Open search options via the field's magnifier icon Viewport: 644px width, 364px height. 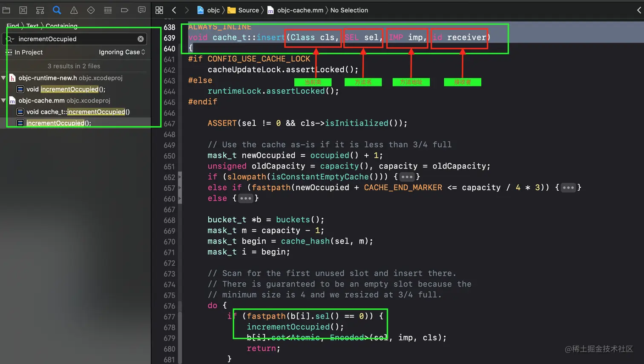point(10,39)
